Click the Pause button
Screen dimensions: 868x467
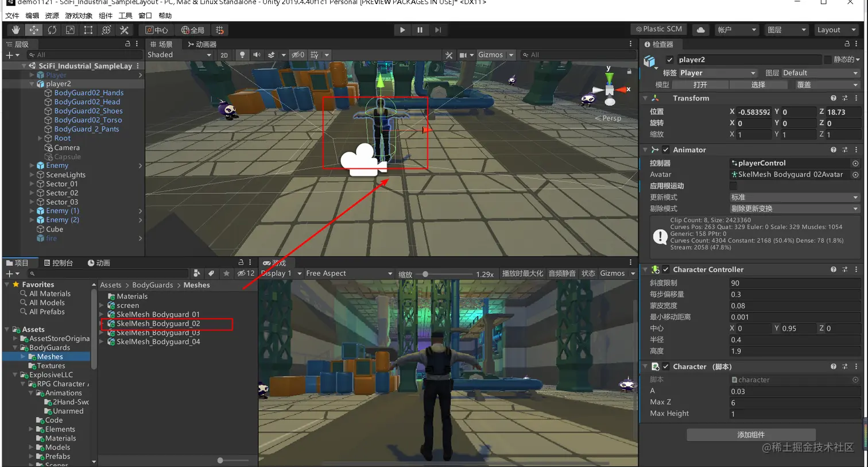[x=420, y=30]
